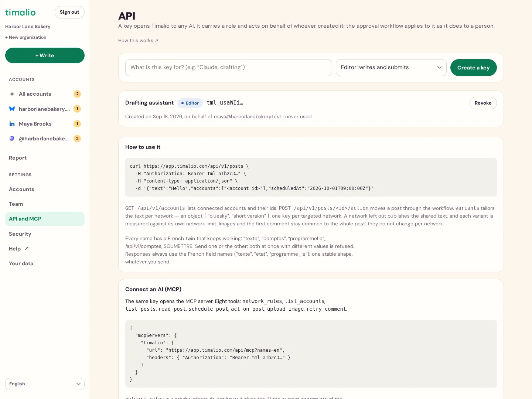Revoke the Drafting assistant key
The width and height of the screenshot is (532, 399).
[x=483, y=103]
